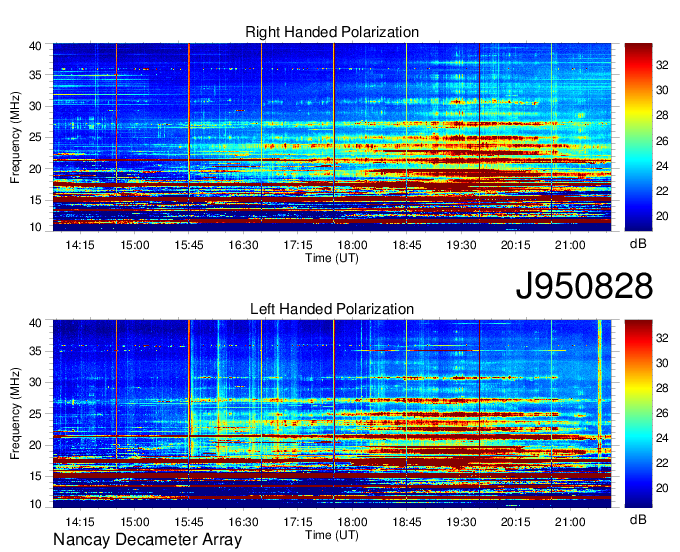
Task: Click the 40 MHz tick on the Left Handed plot
Action: [36, 323]
